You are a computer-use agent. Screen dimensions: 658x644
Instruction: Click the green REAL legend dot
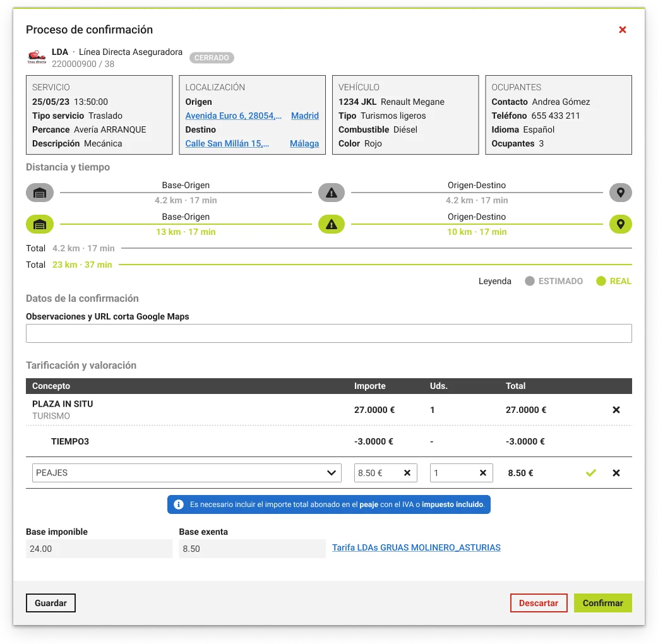pyautogui.click(x=601, y=281)
